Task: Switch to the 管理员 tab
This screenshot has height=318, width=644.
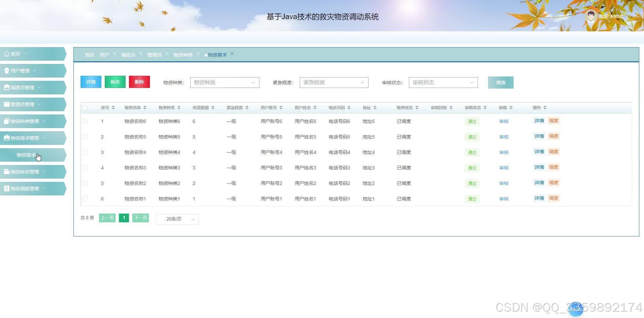Action: (x=154, y=55)
